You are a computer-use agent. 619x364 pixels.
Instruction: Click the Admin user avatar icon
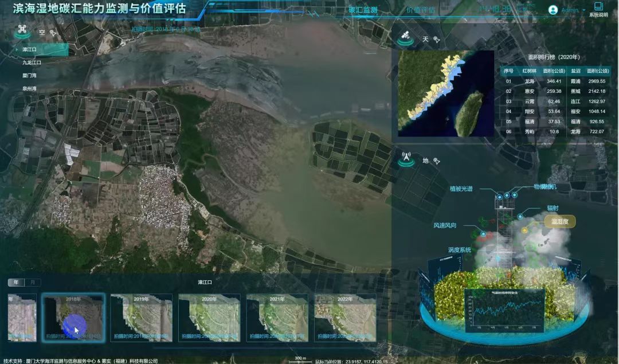coord(553,10)
